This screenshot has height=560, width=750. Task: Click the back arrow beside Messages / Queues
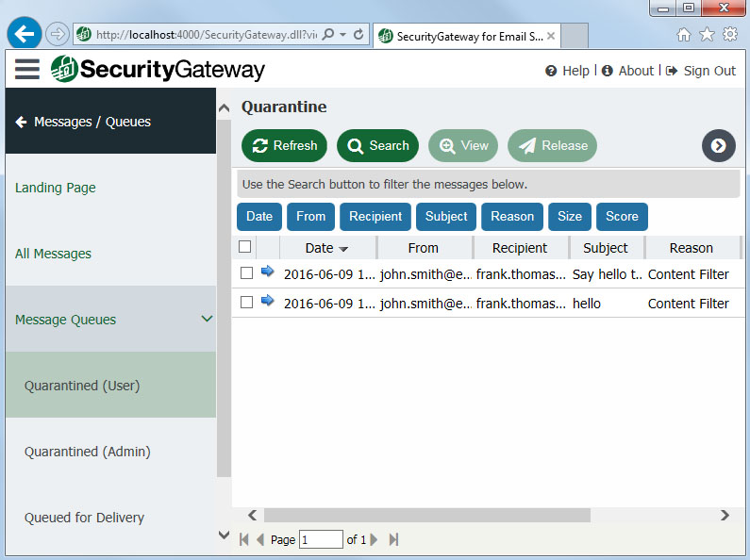[x=21, y=122]
